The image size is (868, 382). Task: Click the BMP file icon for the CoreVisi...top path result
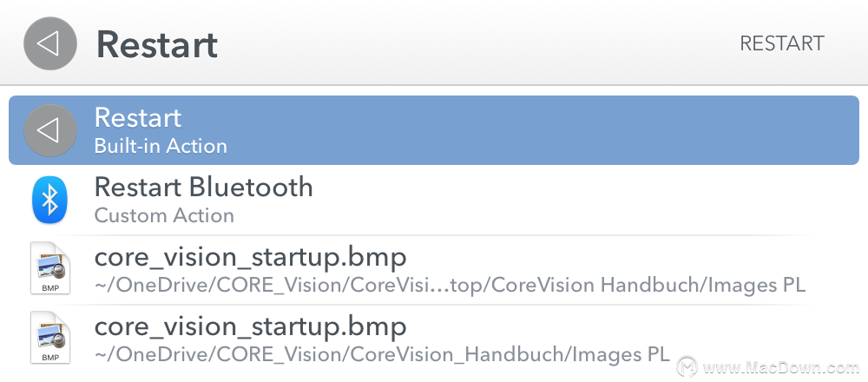click(x=49, y=268)
